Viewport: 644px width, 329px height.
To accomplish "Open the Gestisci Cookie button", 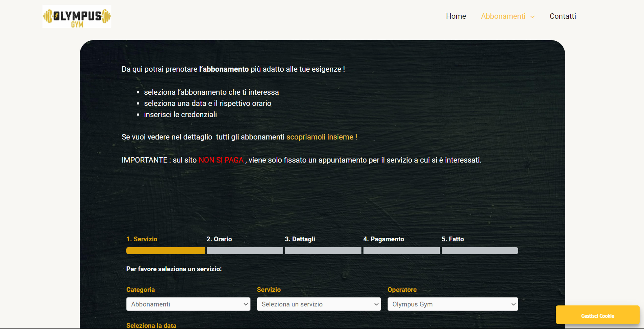I will pyautogui.click(x=598, y=316).
